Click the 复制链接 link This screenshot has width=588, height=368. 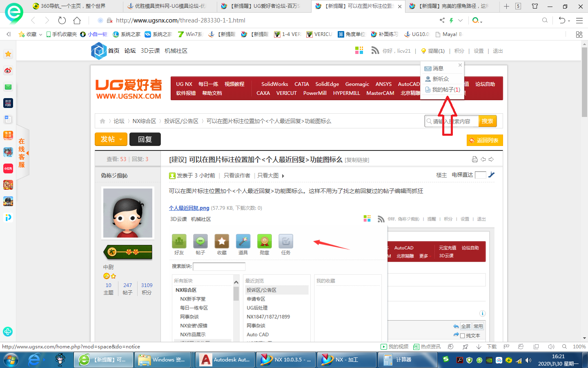click(357, 160)
